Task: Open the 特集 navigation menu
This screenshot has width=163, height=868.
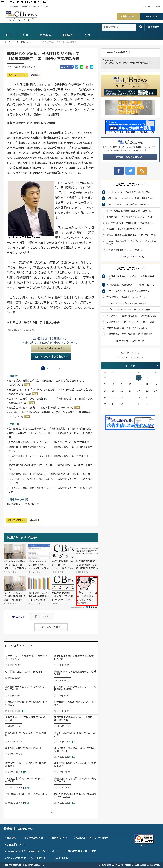Action: 9,35
